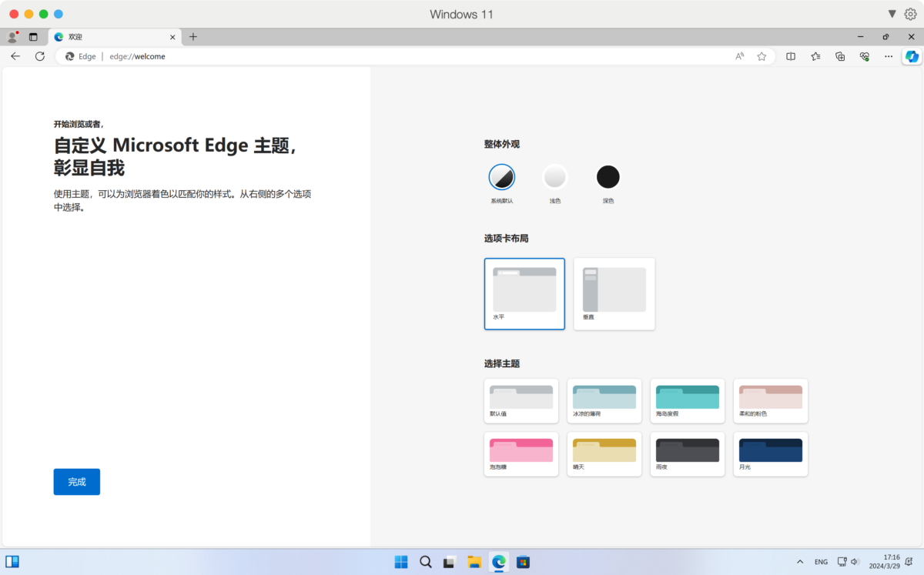Image resolution: width=924 pixels, height=575 pixels.
Task: Open the Widgets icon on the taskbar
Action: [x=12, y=562]
